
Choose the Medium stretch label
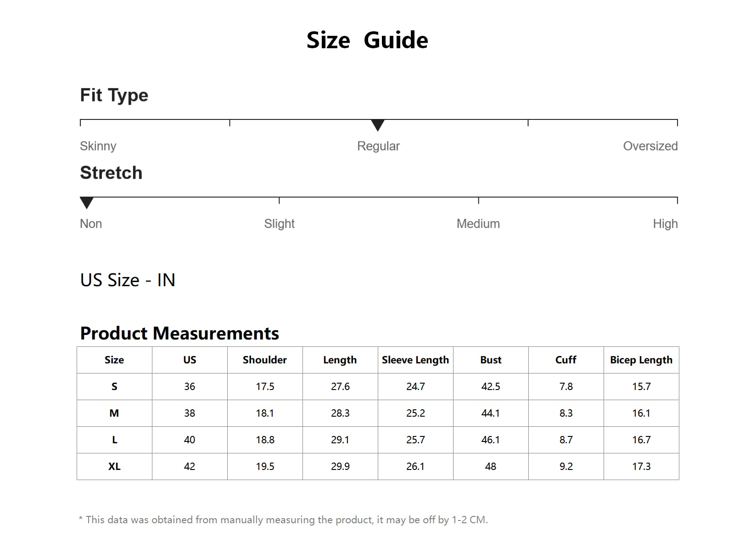478,224
